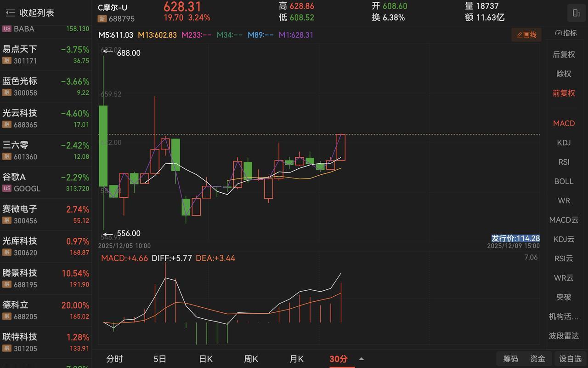Choose MACD云 indicator

[x=564, y=220]
